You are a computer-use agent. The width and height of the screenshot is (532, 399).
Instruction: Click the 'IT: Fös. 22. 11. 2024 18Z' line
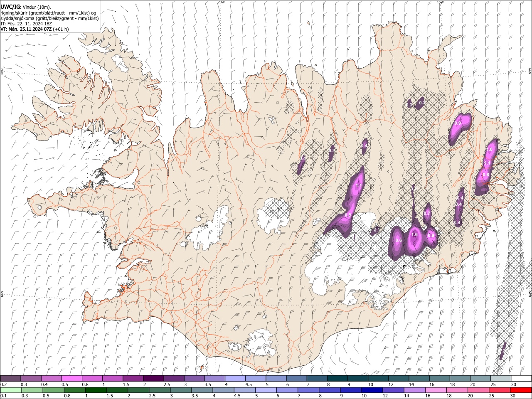click(26, 24)
